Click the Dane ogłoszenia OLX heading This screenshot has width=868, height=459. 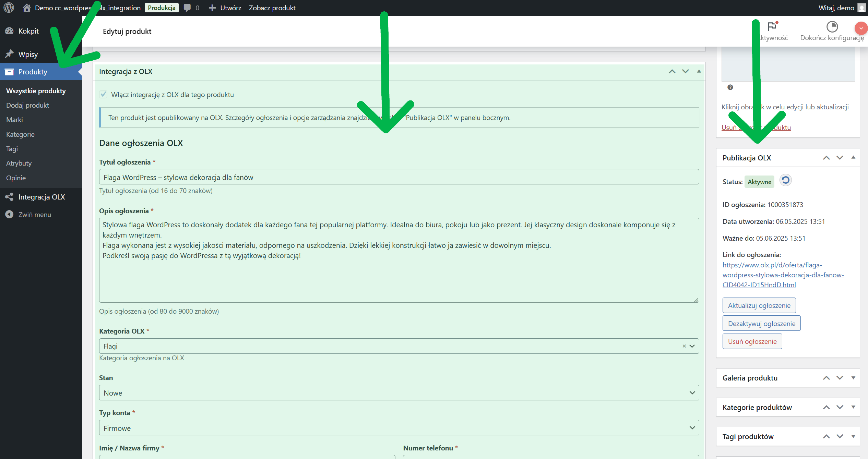click(x=141, y=143)
